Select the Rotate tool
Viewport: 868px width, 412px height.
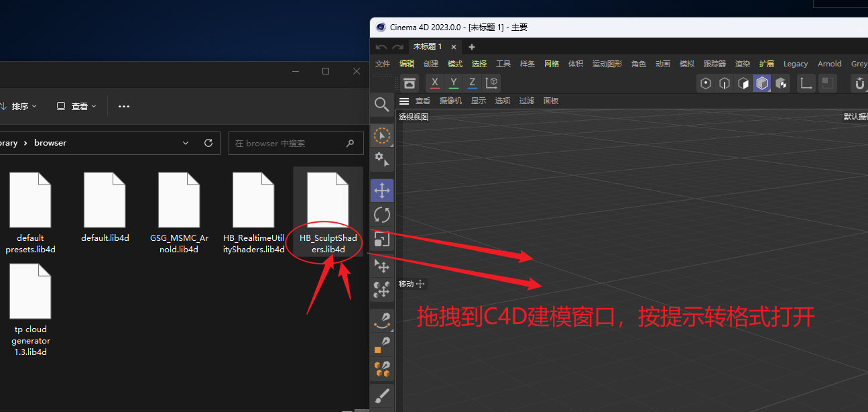coord(382,215)
